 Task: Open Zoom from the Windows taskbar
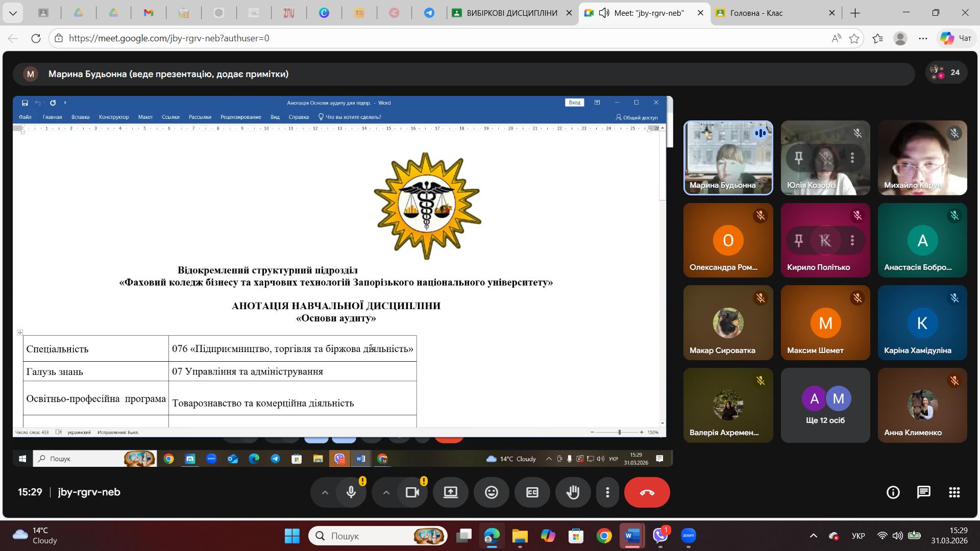coord(688,536)
